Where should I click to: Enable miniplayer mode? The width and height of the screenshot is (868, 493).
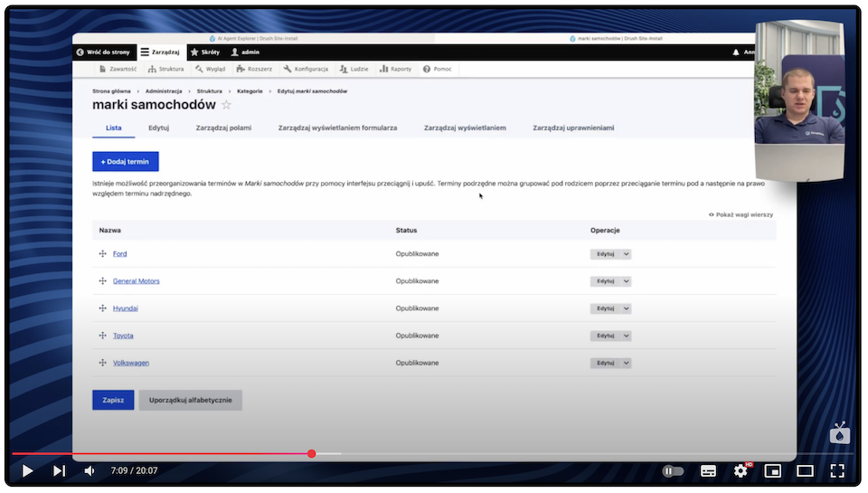tap(773, 471)
